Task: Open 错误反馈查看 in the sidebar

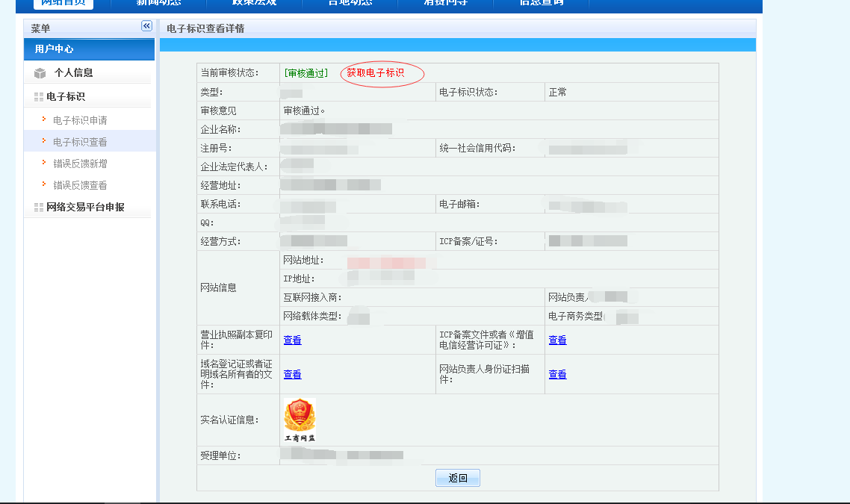Action: point(80,185)
